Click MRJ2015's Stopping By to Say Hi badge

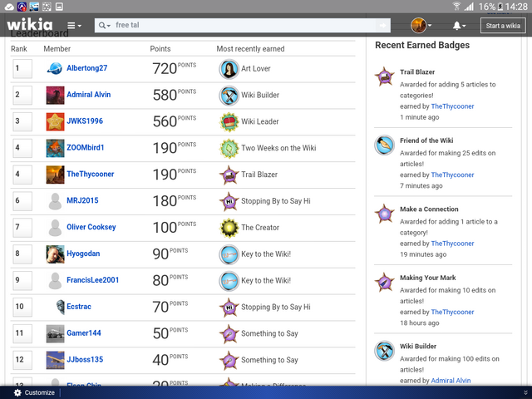229,201
